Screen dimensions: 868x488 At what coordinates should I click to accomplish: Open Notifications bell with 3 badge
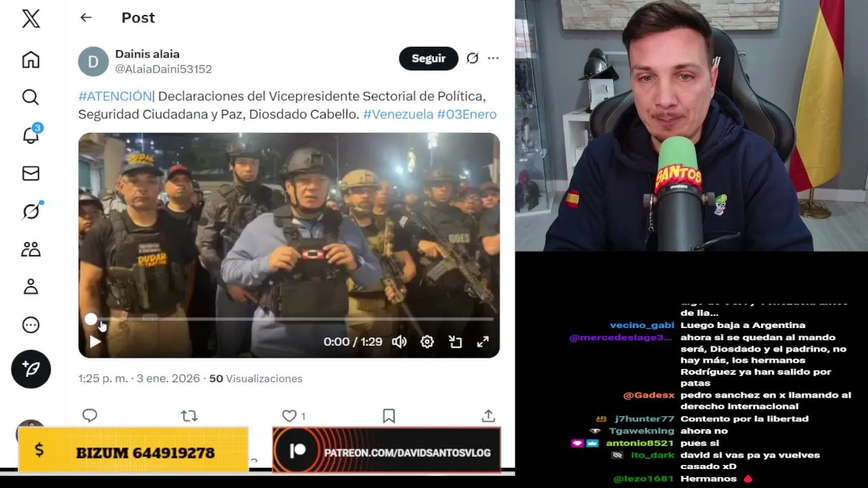[x=31, y=134]
